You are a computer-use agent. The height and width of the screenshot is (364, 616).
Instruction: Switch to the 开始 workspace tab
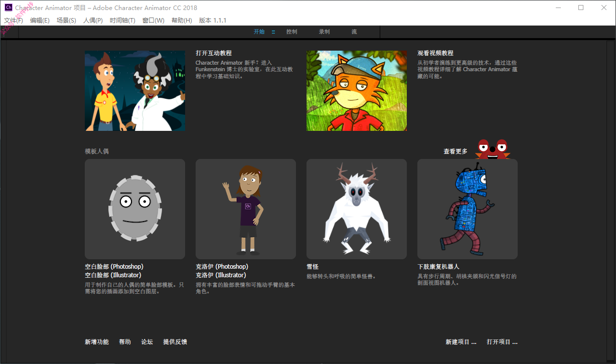pos(259,32)
